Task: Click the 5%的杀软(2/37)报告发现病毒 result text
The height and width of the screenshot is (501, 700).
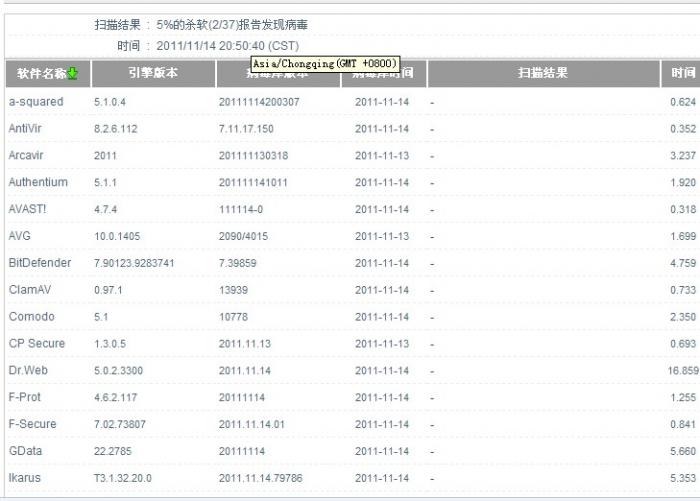Action: coord(232,25)
